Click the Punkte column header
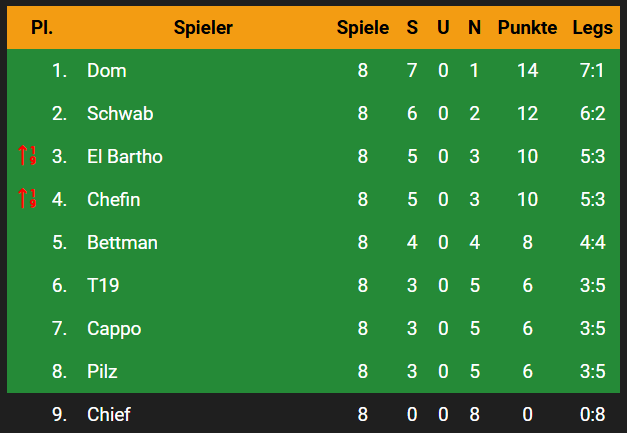Screen dimensions: 627x433 pos(527,28)
